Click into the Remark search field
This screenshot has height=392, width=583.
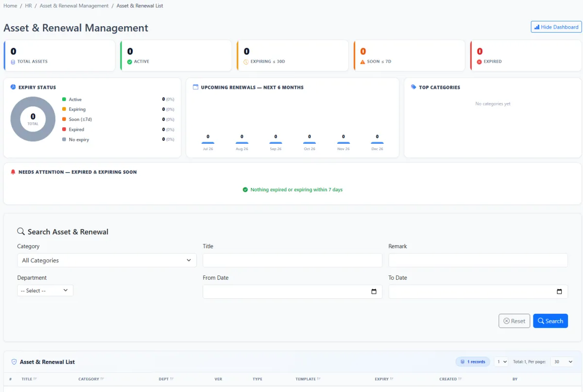click(x=478, y=260)
